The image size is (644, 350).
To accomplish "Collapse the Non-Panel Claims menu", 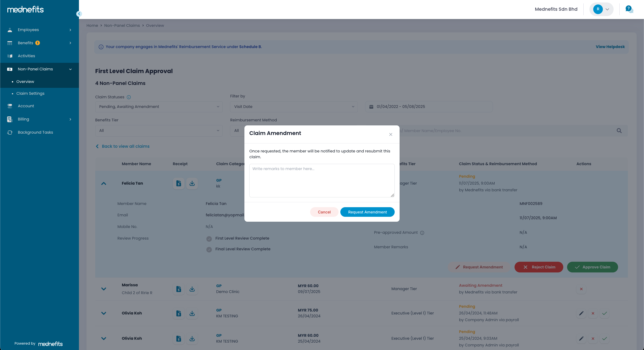I will [x=40, y=69].
